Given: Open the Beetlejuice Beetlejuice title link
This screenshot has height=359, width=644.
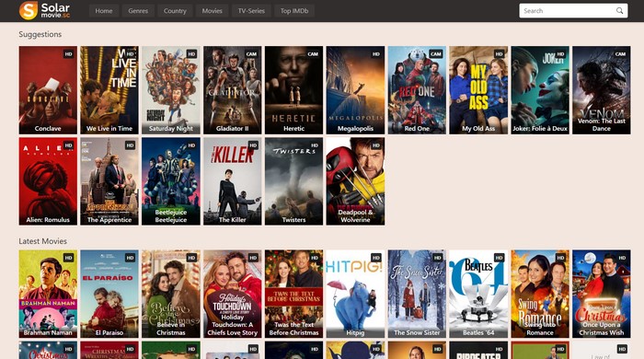Looking at the screenshot, I should (x=171, y=216).
